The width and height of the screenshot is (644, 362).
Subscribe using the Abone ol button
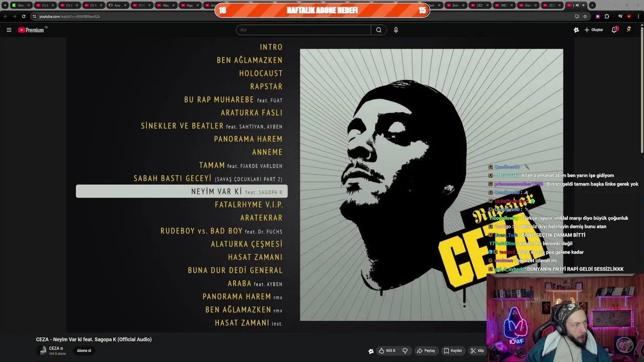84,350
